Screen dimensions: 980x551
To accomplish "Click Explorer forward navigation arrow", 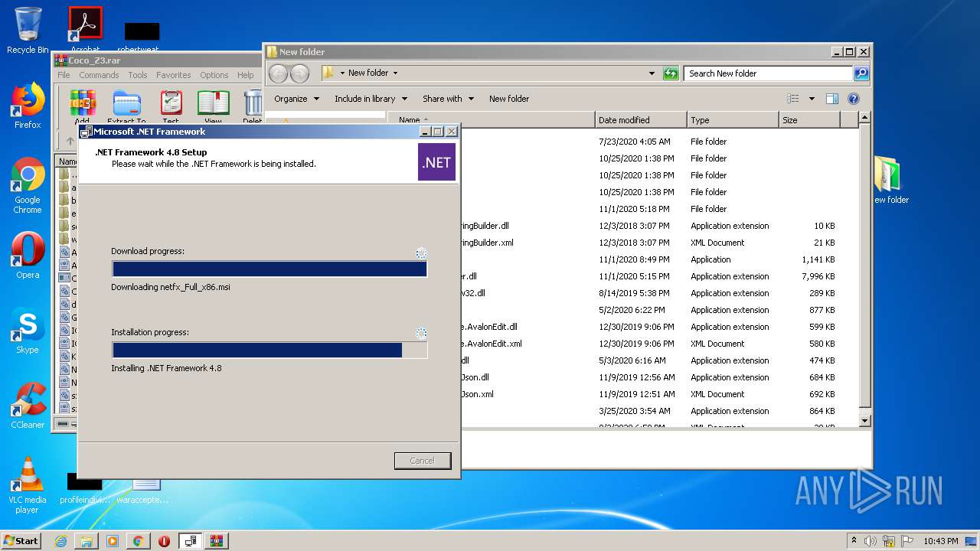I will (300, 73).
